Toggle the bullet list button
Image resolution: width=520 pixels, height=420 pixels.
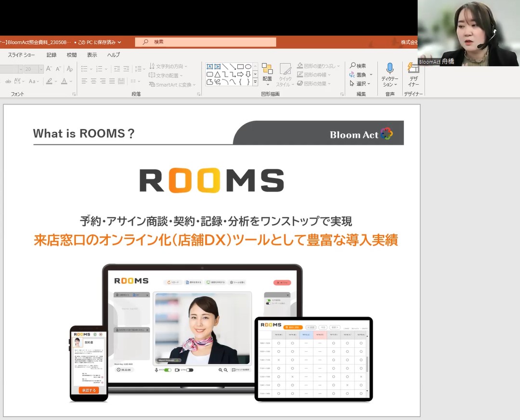pos(84,69)
